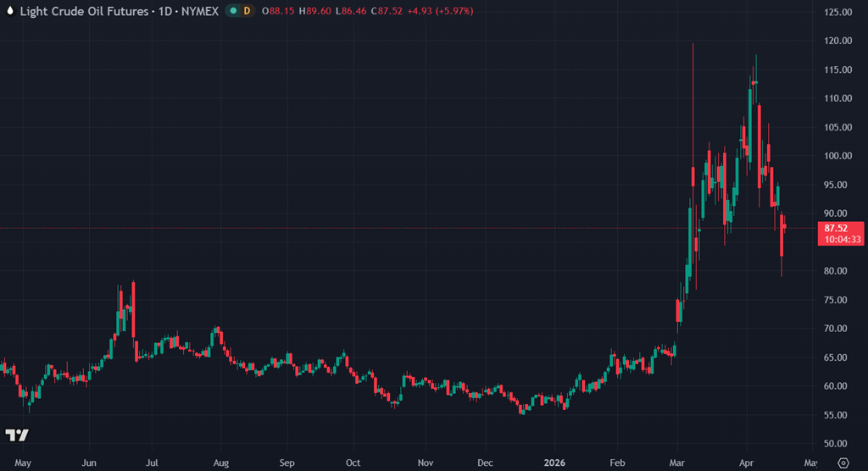The height and width of the screenshot is (471, 868).
Task: Click the 2026 year label on time axis
Action: [x=553, y=463]
